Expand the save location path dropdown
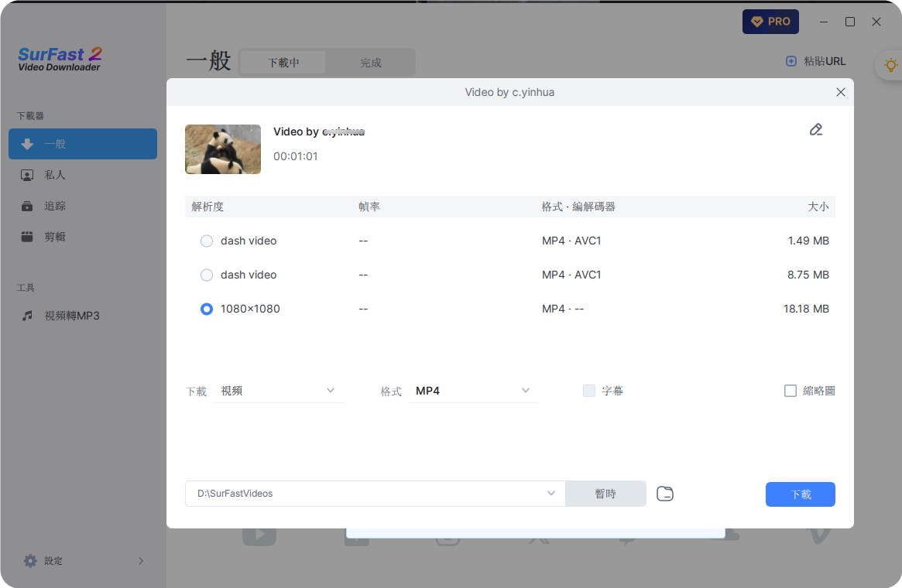 (551, 493)
